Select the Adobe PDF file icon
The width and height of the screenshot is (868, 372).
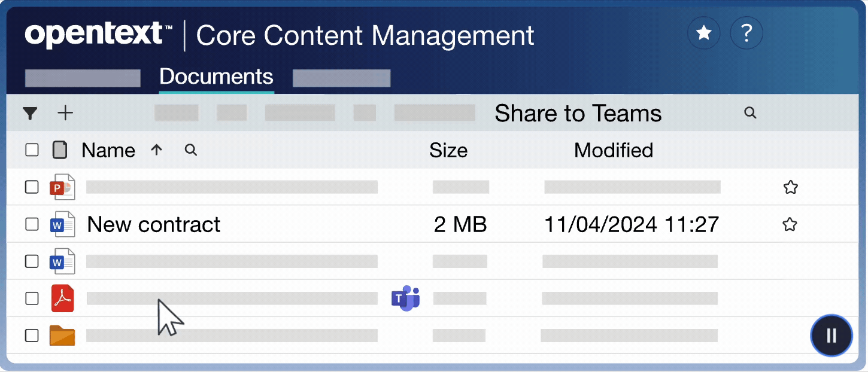(x=62, y=298)
